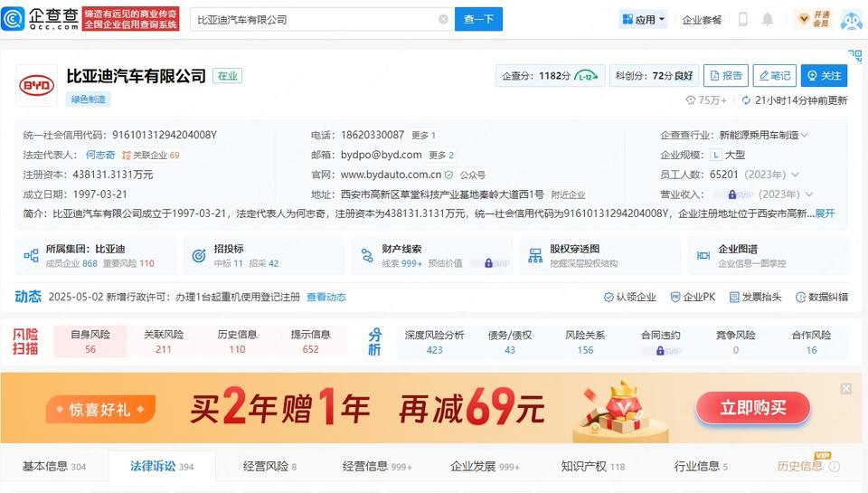The image size is (868, 493).
Task: Click the 查一下 search button
Action: click(x=479, y=19)
